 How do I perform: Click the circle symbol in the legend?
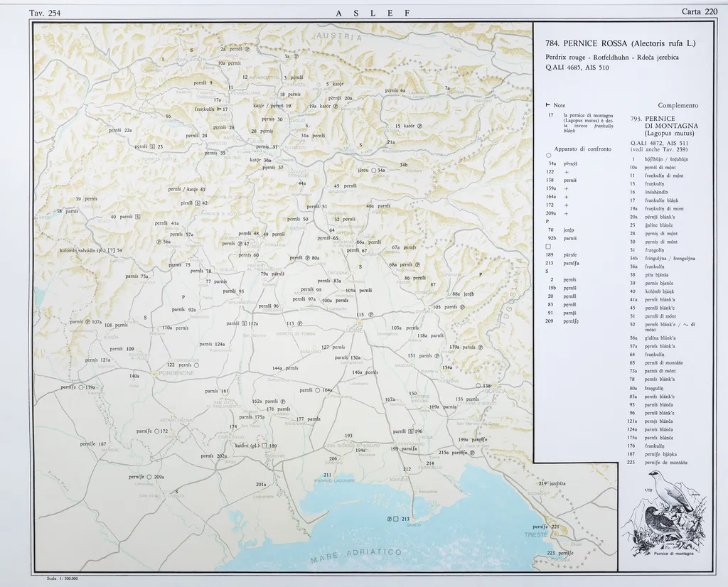click(549, 156)
